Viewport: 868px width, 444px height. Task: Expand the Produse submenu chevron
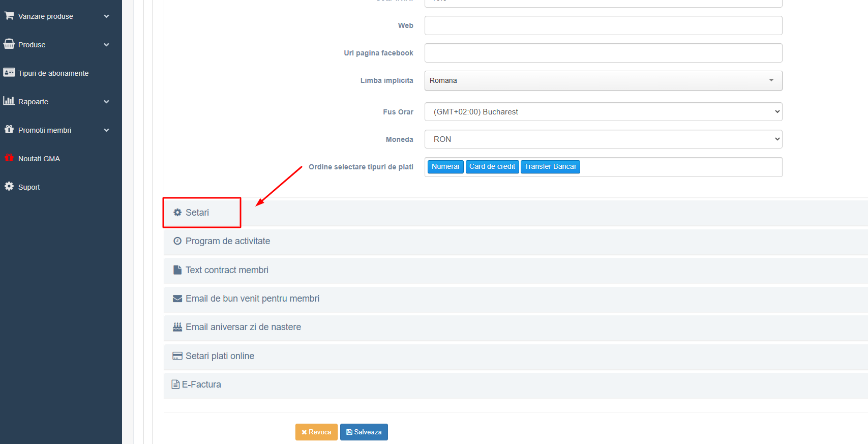(106, 45)
